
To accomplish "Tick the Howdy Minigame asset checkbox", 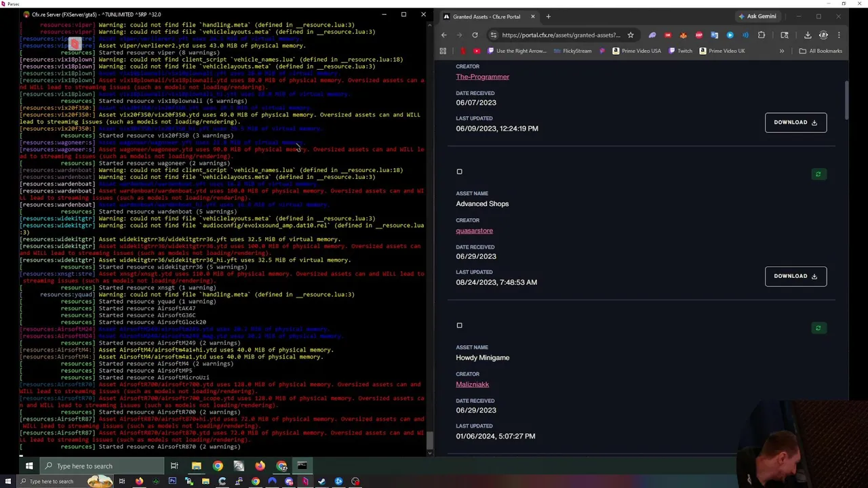I will coord(459,325).
